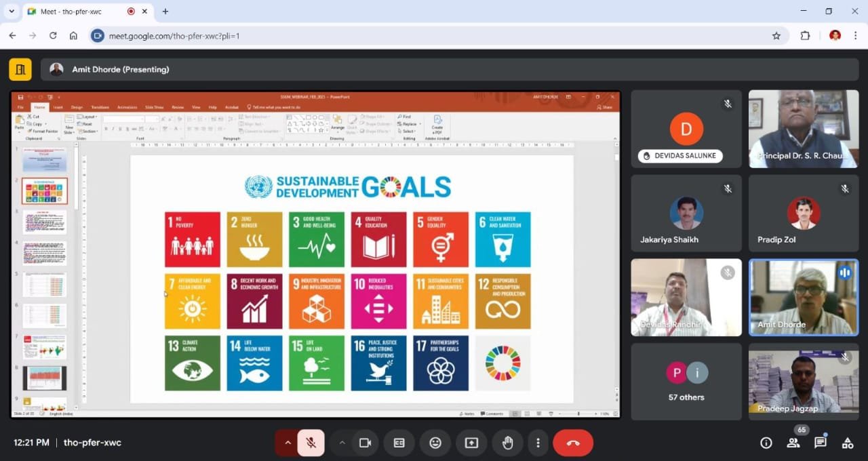Screen dimensions: 868x461
Task: Toggle Comments in the PowerPoint status bar
Action: 492,414
